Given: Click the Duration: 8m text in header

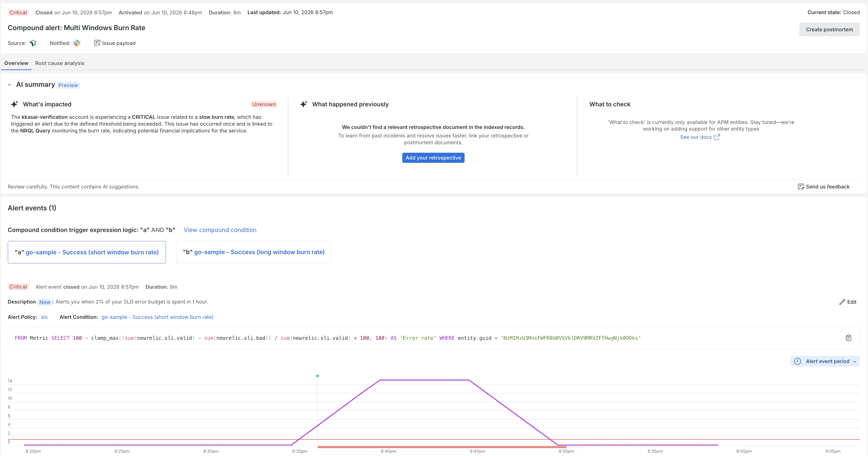Looking at the screenshot, I should pyautogui.click(x=225, y=12).
